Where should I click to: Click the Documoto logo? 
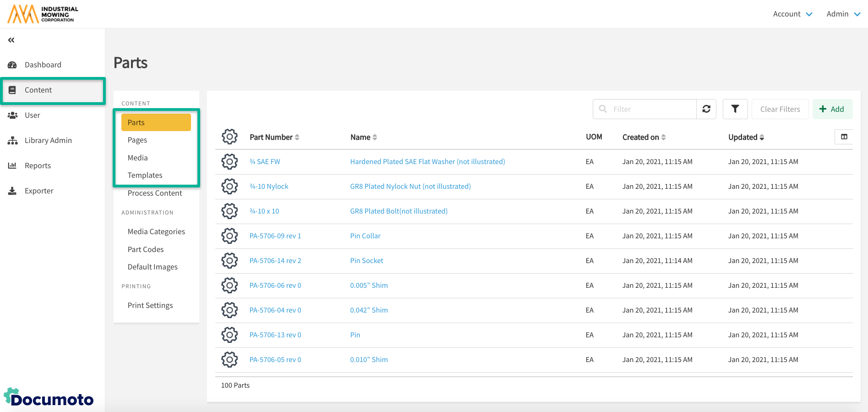point(49,398)
